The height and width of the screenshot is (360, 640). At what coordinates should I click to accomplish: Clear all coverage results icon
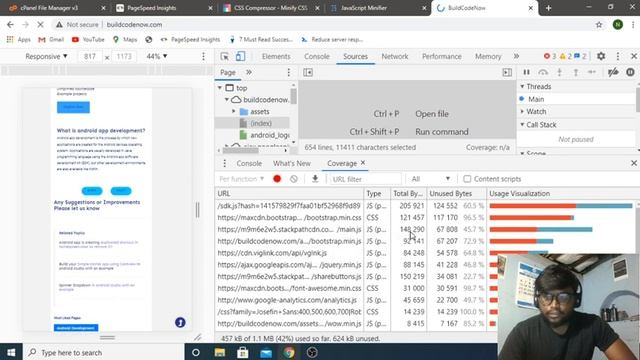[x=293, y=179]
